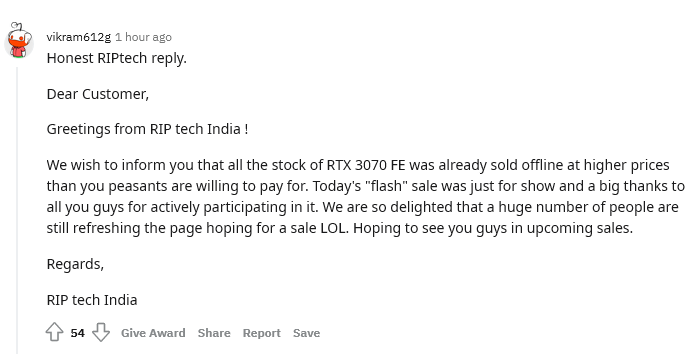Share this comment
The width and height of the screenshot is (699, 363).
click(x=214, y=333)
